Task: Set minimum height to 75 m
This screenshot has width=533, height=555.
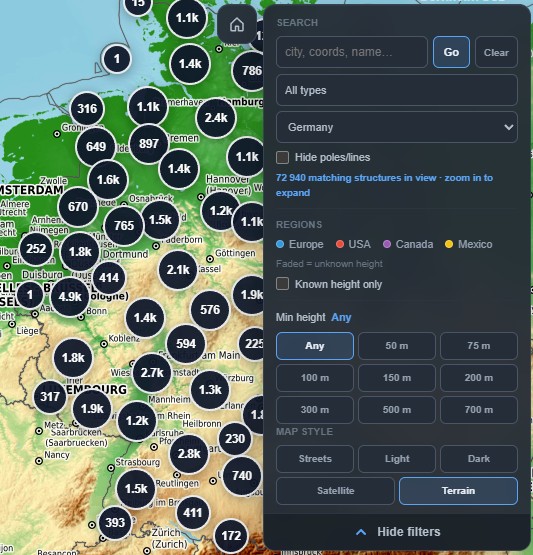Action: pyautogui.click(x=478, y=346)
